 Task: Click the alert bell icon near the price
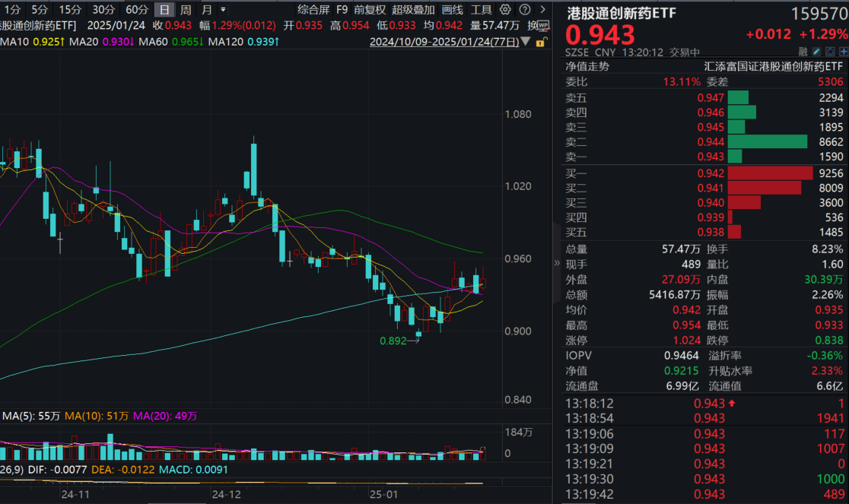tap(830, 50)
